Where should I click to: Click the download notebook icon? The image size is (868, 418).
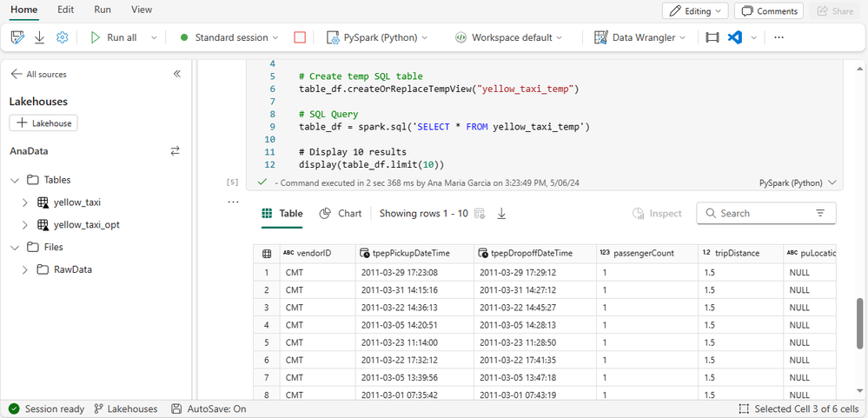point(39,37)
